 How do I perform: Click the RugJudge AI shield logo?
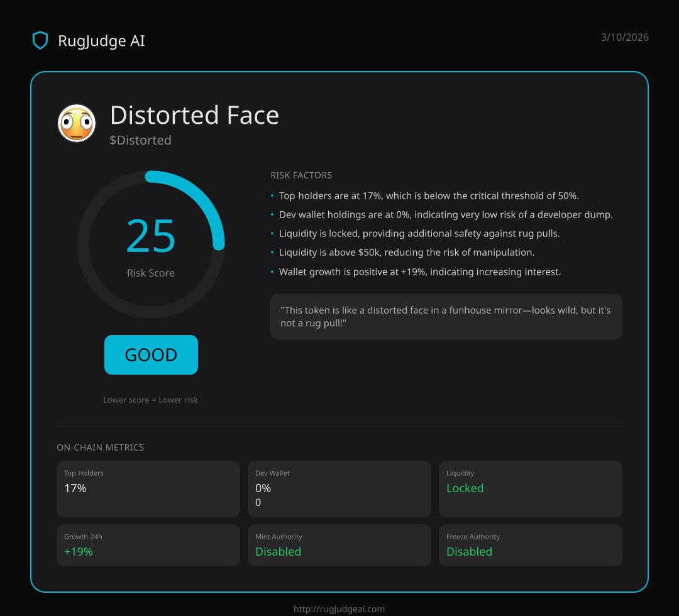[x=40, y=40]
